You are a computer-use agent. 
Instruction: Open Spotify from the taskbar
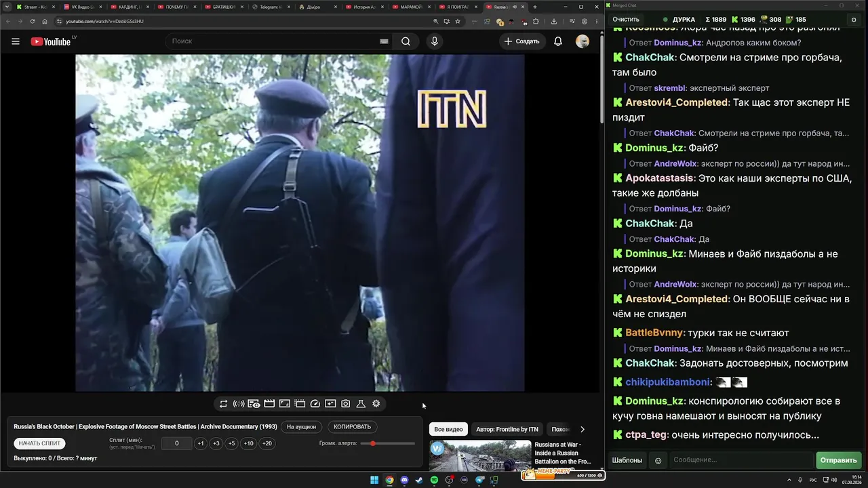[435, 481]
